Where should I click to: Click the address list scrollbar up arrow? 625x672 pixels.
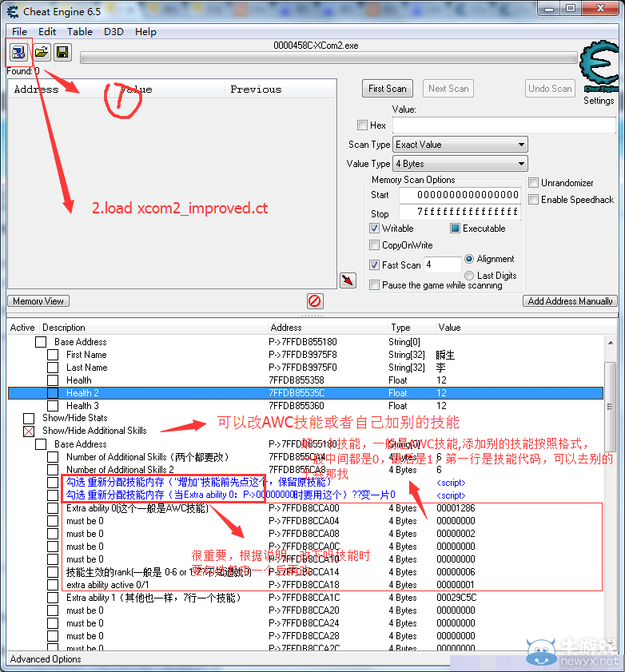click(x=611, y=343)
